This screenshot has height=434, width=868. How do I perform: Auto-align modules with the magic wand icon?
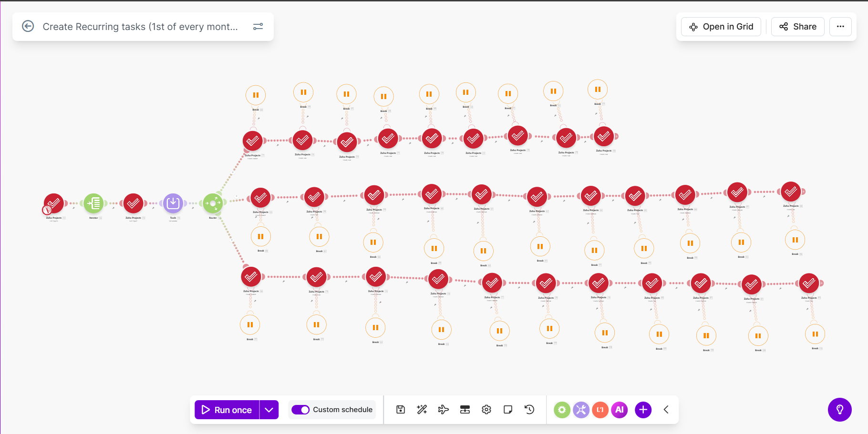click(422, 410)
